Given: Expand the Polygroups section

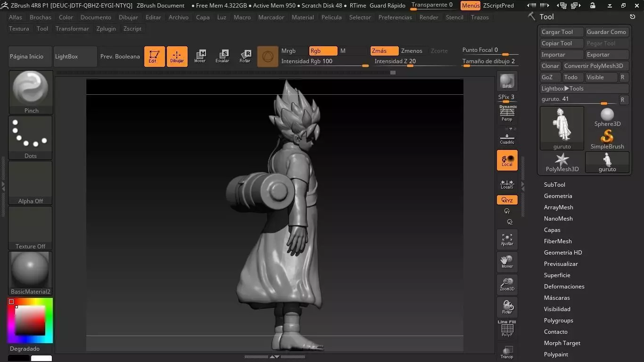Looking at the screenshot, I should (559, 321).
